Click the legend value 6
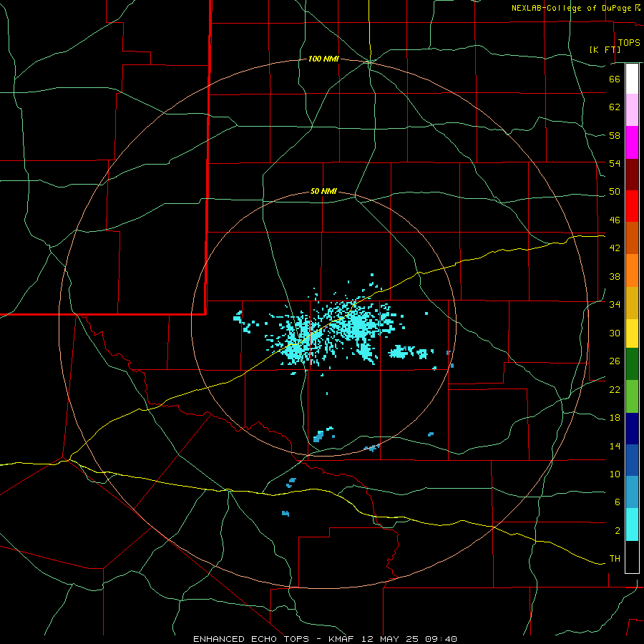 [617, 502]
